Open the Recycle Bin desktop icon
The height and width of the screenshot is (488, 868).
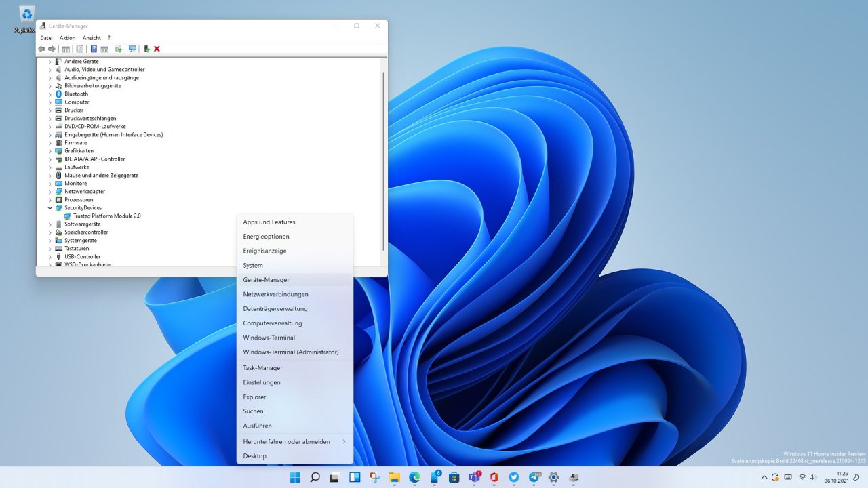coord(26,18)
